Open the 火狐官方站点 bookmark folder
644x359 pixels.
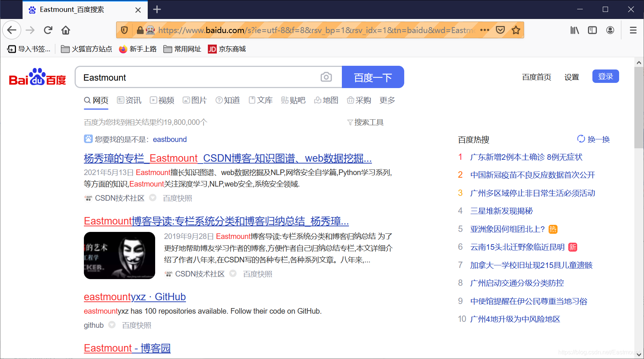click(86, 49)
